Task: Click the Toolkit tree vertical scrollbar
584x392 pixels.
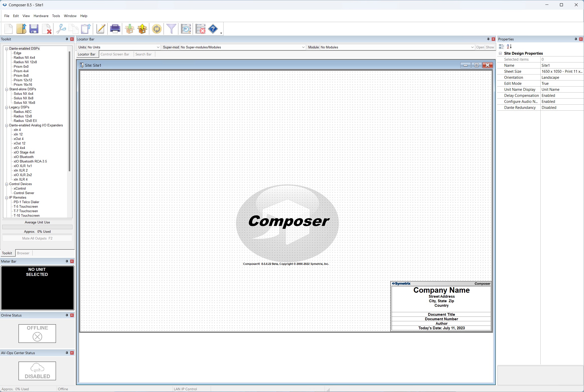Action: tap(69, 111)
